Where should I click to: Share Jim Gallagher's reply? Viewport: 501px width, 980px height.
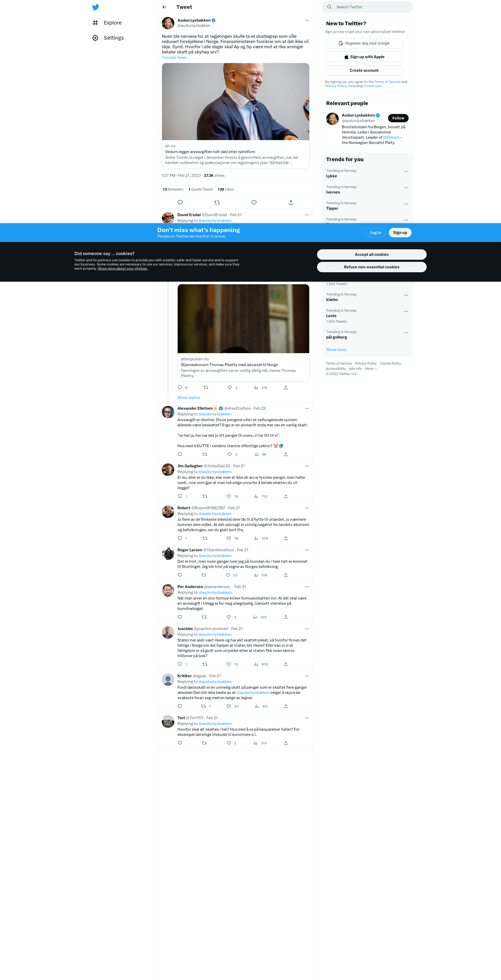click(x=286, y=497)
